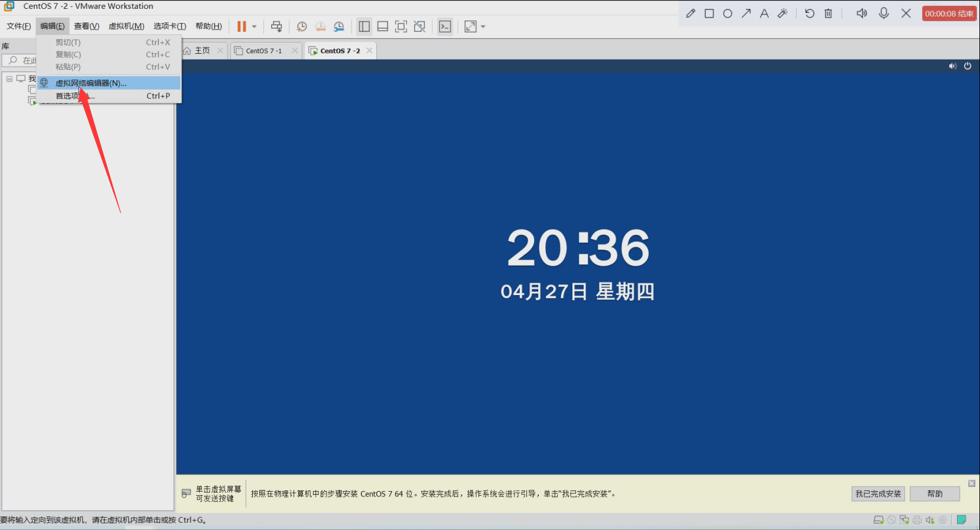Dismiss the recorder toolbar with the X icon
This screenshot has height=530, width=980.
click(x=906, y=13)
